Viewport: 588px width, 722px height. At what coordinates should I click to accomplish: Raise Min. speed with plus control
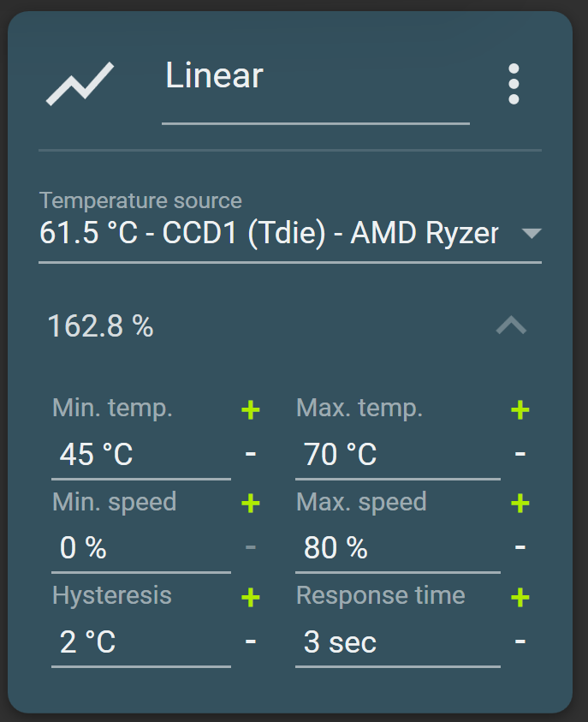tap(251, 503)
